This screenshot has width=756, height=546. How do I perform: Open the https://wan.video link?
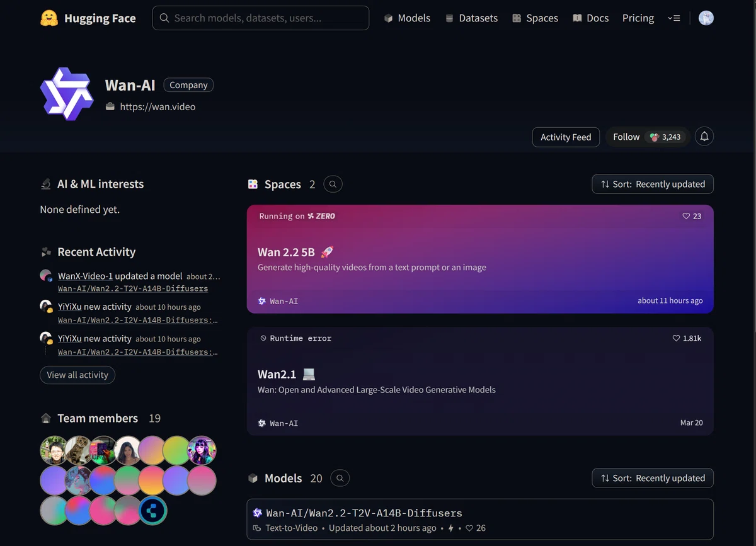[157, 106]
